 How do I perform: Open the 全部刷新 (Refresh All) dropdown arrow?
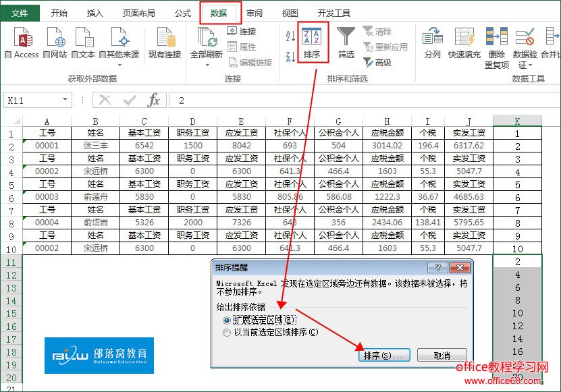point(207,65)
